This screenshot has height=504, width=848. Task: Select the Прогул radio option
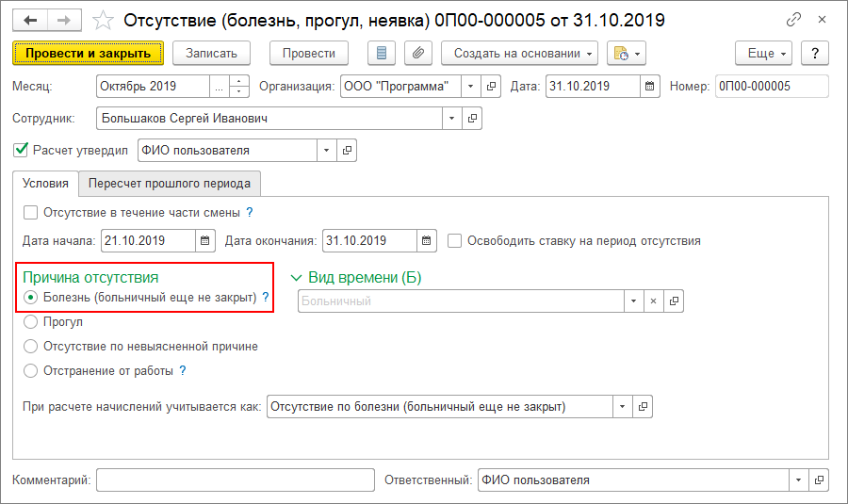tap(31, 322)
